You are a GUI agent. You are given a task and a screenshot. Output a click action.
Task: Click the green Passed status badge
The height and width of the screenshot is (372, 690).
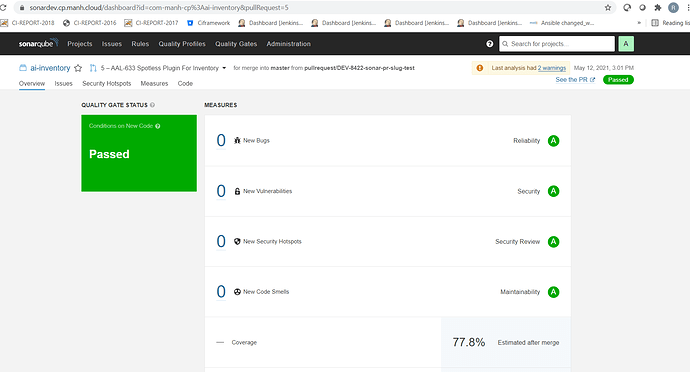pyautogui.click(x=618, y=80)
